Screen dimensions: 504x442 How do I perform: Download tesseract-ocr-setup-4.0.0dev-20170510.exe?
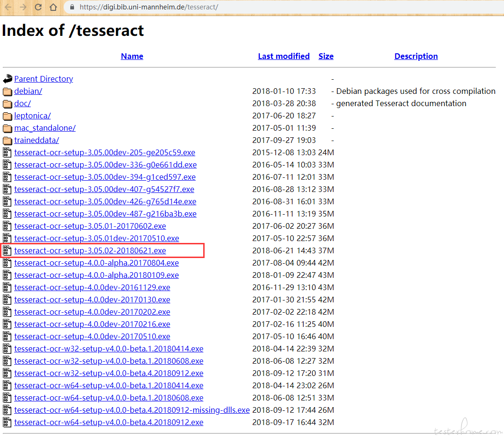point(92,336)
